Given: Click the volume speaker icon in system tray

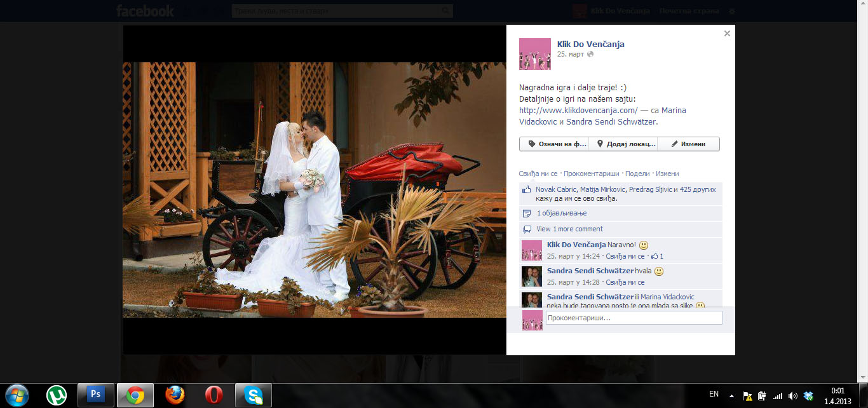Looking at the screenshot, I should [x=792, y=395].
